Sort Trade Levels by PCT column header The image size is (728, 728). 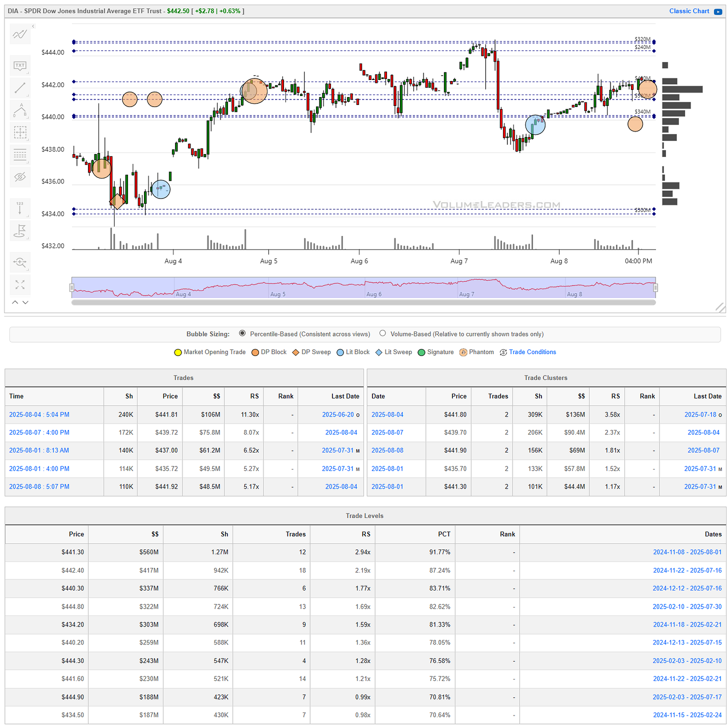[x=415, y=534]
